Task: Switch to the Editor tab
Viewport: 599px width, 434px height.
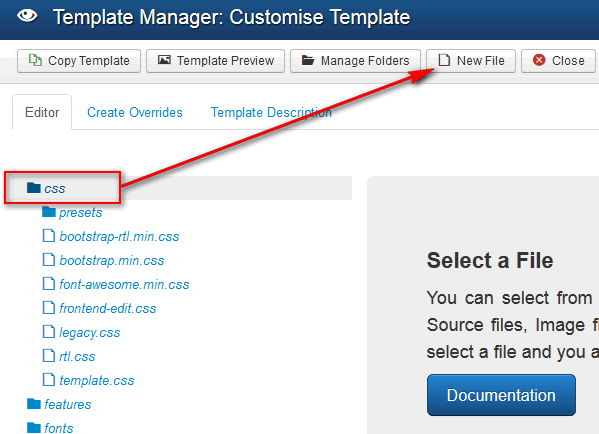Action: 42,112
